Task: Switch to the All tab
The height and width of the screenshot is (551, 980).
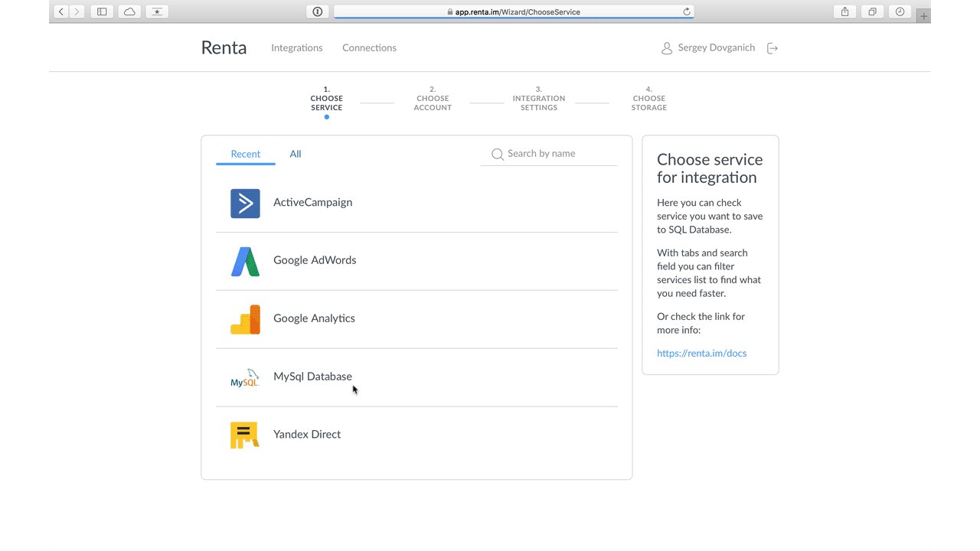Action: (296, 155)
